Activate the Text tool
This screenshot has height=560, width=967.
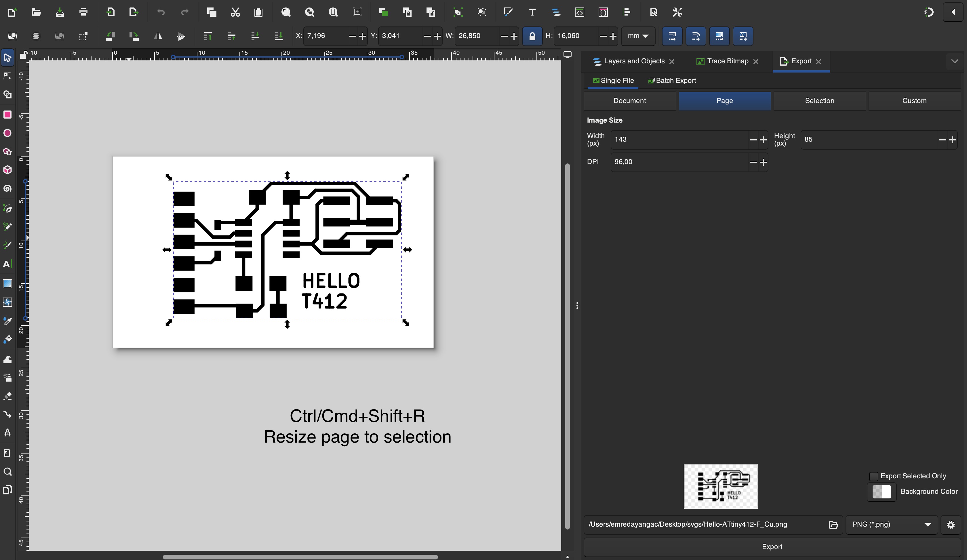coord(7,264)
